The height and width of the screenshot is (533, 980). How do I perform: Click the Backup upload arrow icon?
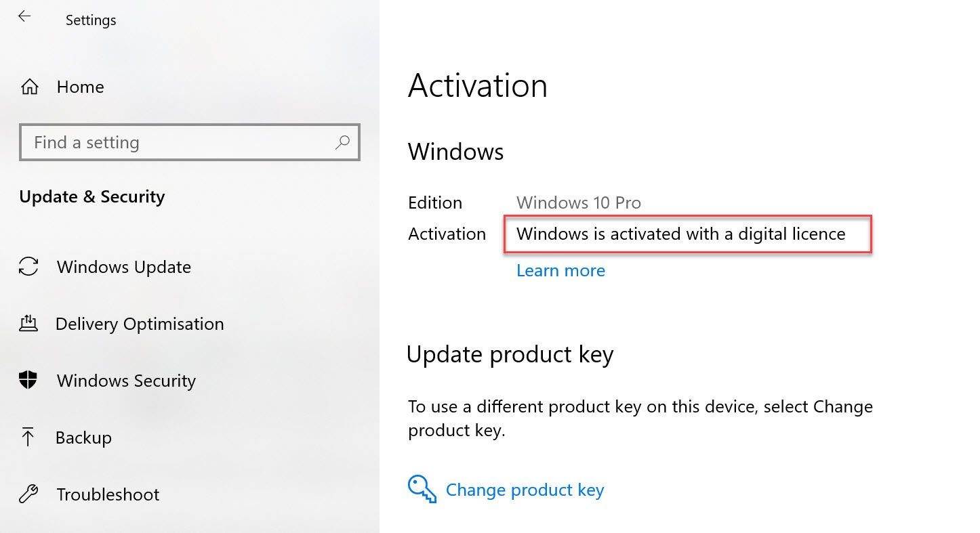(28, 437)
